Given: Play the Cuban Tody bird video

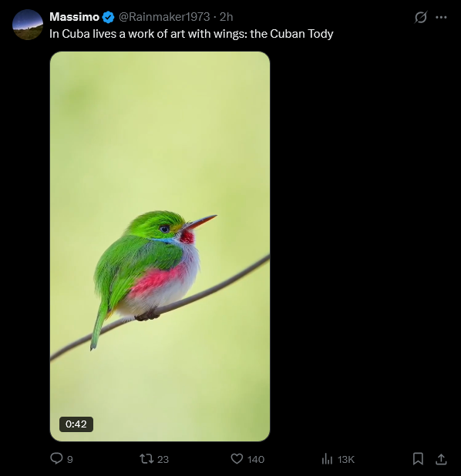Looking at the screenshot, I should click(160, 246).
